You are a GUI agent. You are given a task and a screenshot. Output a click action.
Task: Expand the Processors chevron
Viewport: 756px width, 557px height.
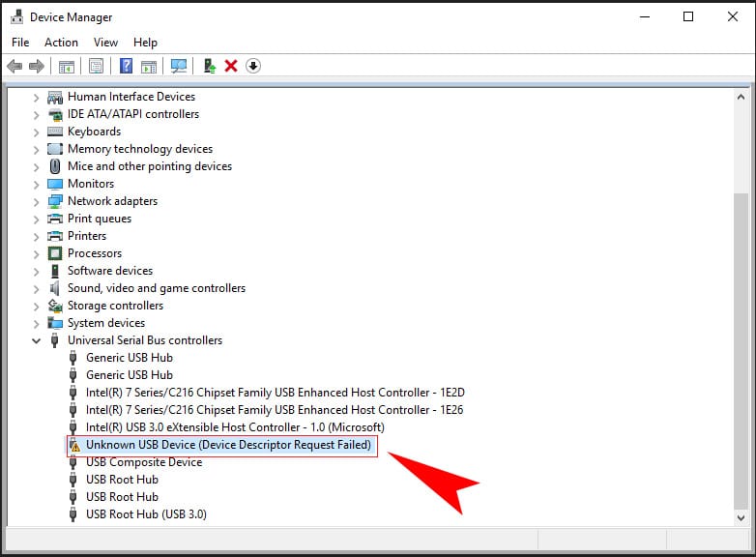[36, 254]
